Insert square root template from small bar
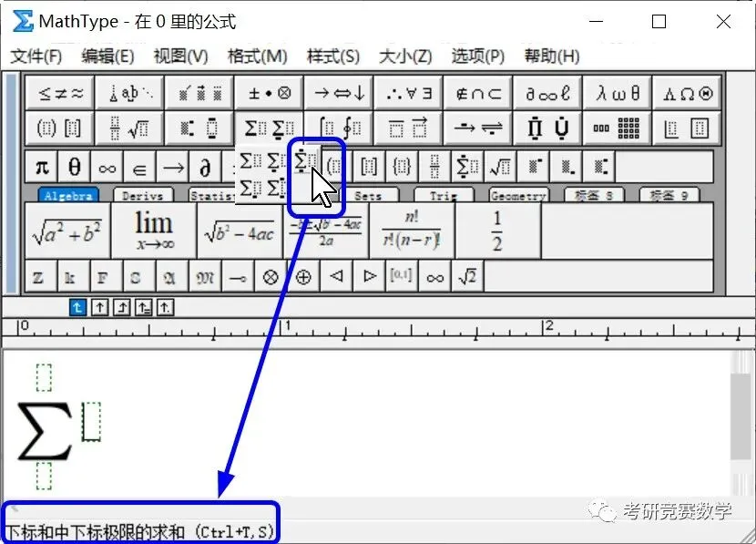This screenshot has width=756, height=544. click(500, 167)
